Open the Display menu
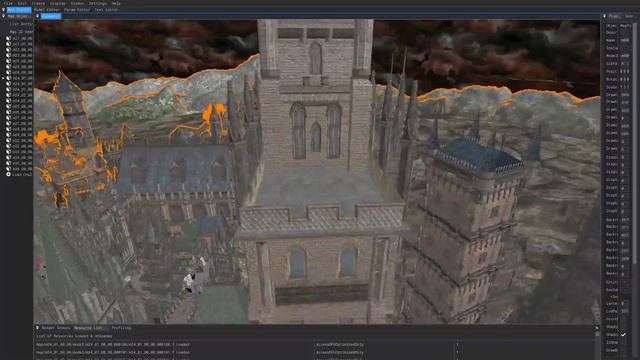The height and width of the screenshot is (360, 640). (58, 3)
